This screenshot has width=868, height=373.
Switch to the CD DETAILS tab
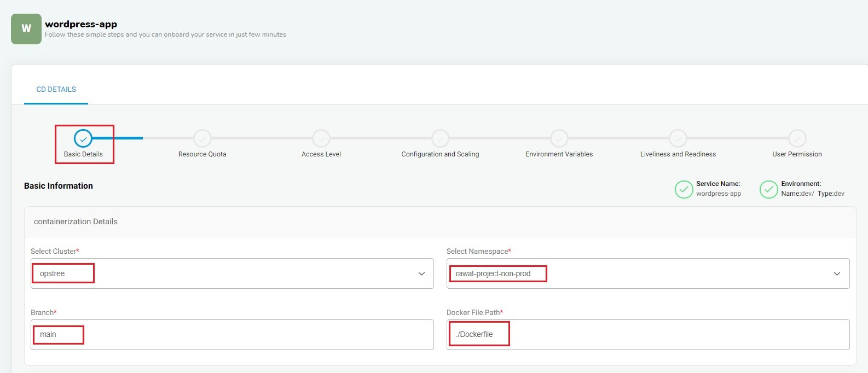click(56, 89)
